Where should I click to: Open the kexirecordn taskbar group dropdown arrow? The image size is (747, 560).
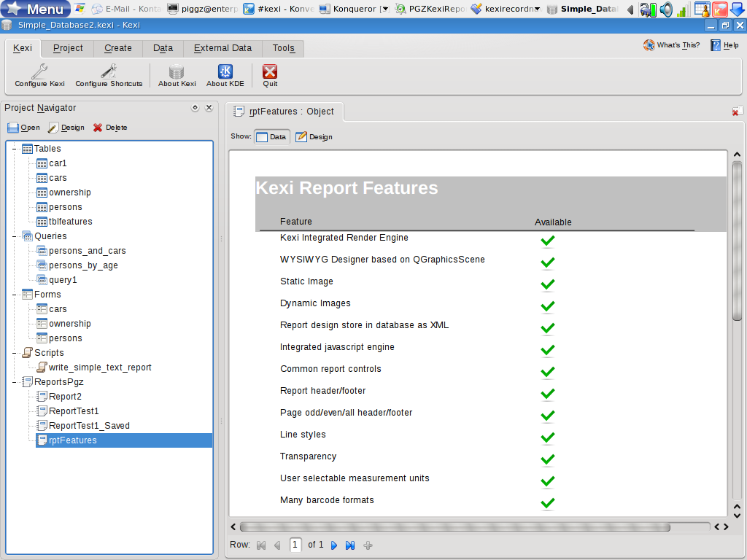click(x=538, y=9)
